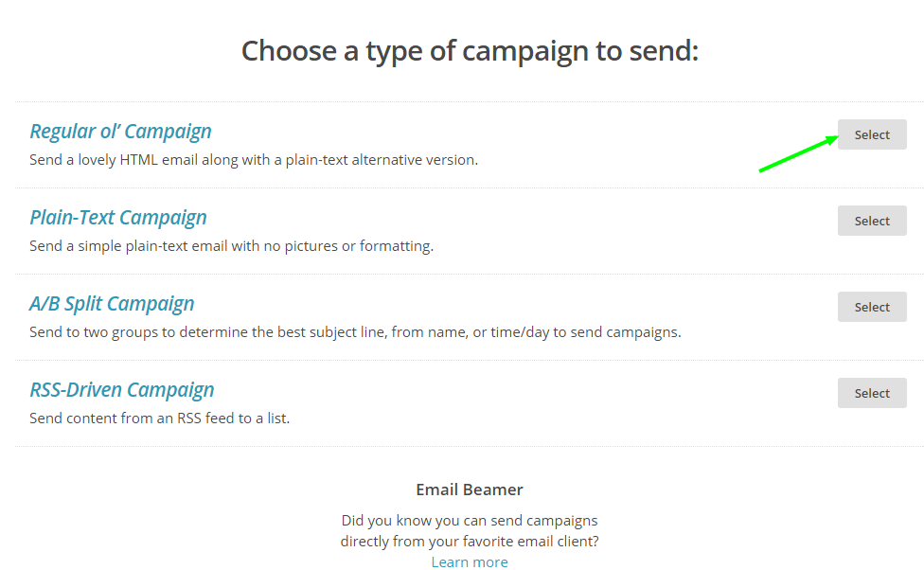The image size is (924, 570).
Task: Hit the Select button for RSS-Driven Campaign
Action: click(x=871, y=393)
